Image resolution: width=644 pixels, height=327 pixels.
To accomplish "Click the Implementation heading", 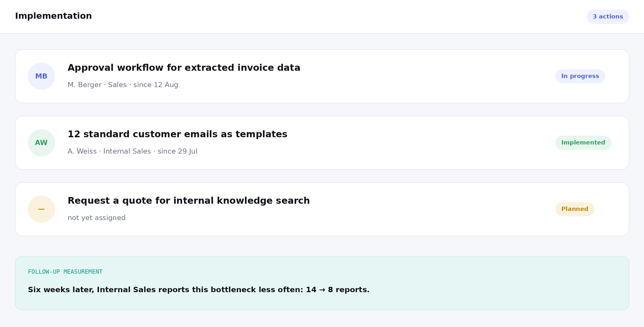I will tap(53, 16).
